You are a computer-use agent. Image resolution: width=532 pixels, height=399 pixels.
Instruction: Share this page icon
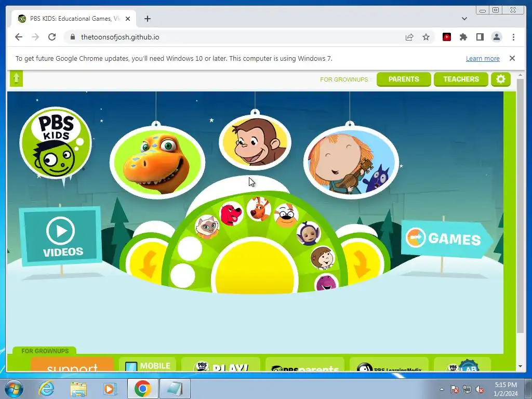[409, 37]
